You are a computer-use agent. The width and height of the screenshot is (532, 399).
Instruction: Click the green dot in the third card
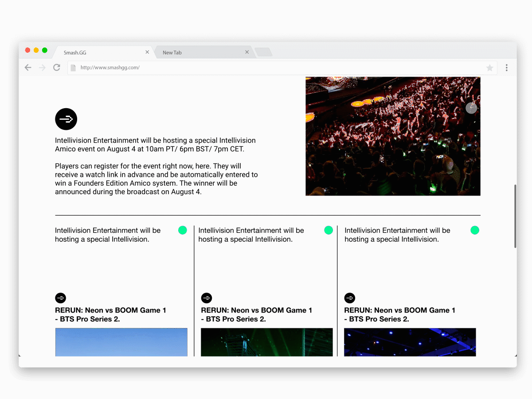475,230
